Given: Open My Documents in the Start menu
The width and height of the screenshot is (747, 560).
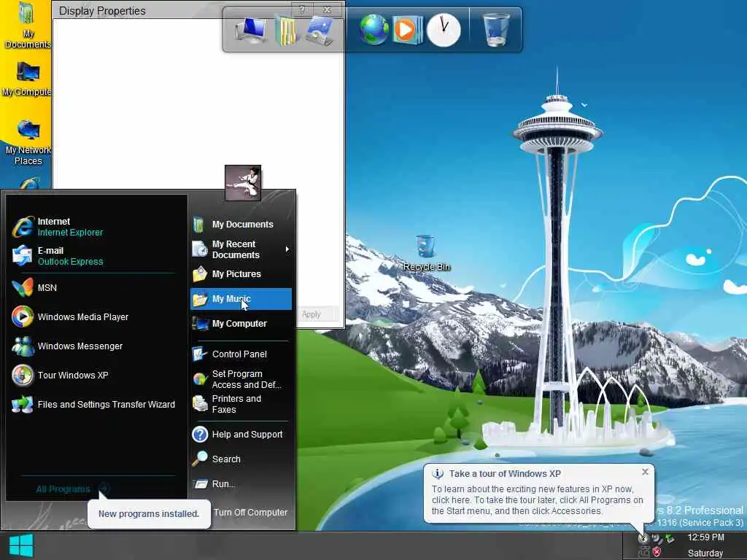Looking at the screenshot, I should tap(241, 225).
